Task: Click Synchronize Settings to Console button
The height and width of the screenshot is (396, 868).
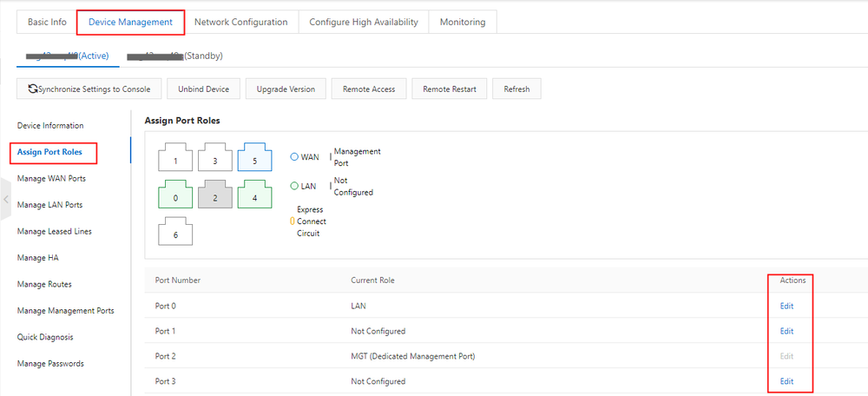Action: click(x=89, y=89)
